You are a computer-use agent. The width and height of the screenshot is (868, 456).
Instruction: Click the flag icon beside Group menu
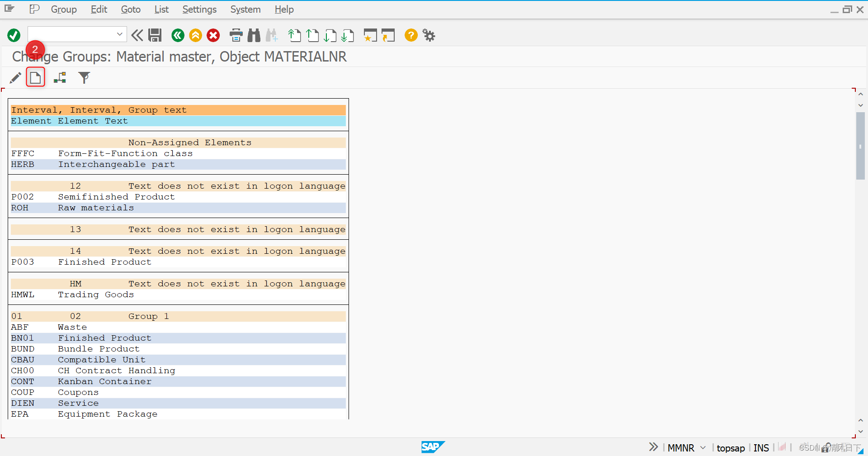(x=34, y=9)
